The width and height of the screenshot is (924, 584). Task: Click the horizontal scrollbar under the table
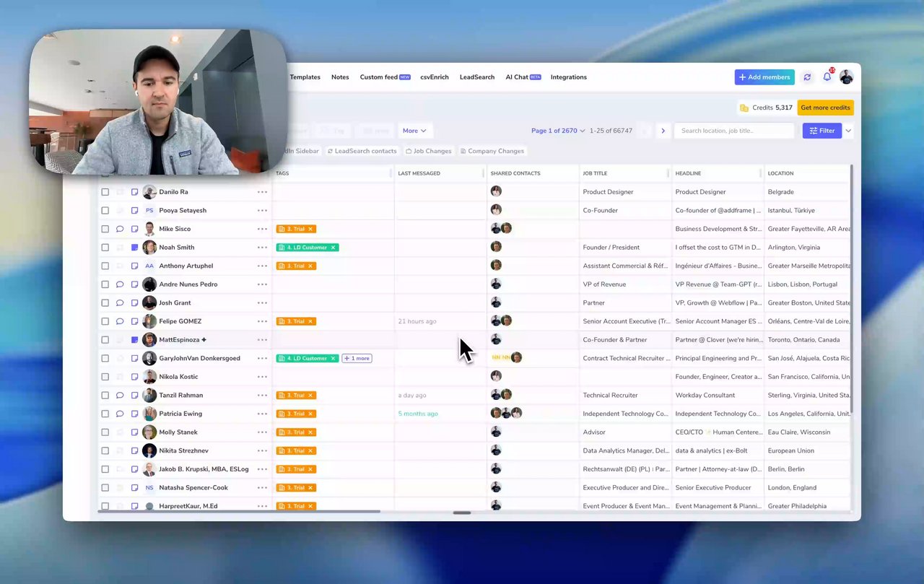[238, 512]
